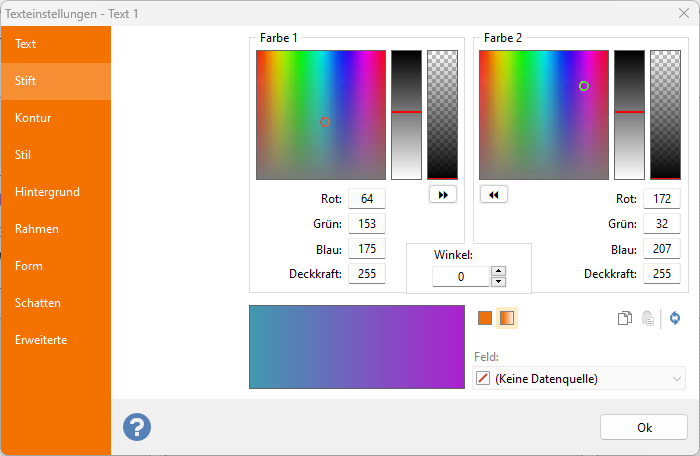Click the copy color settings icon
Viewport: 700px width, 456px height.
(x=624, y=318)
